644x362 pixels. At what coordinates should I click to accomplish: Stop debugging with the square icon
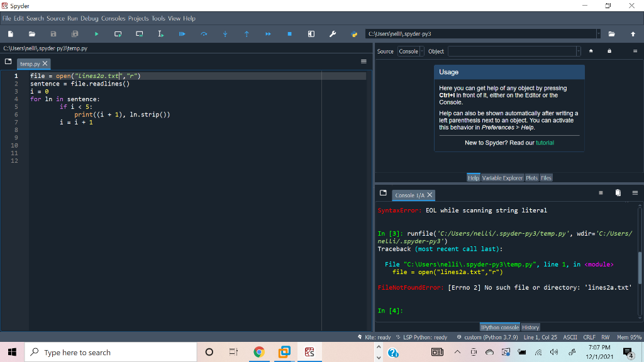click(289, 33)
